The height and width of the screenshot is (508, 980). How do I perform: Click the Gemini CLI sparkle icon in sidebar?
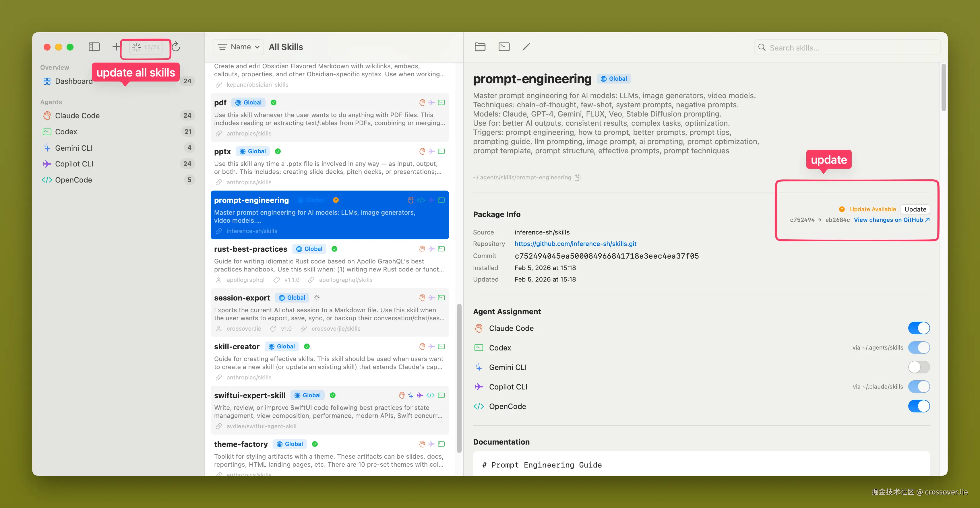tap(47, 148)
